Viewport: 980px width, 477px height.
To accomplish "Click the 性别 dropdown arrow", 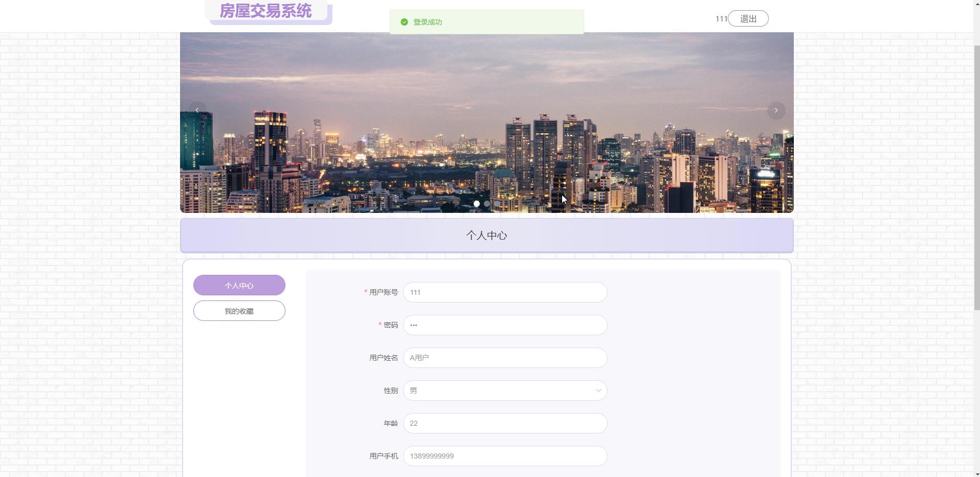I will [598, 391].
